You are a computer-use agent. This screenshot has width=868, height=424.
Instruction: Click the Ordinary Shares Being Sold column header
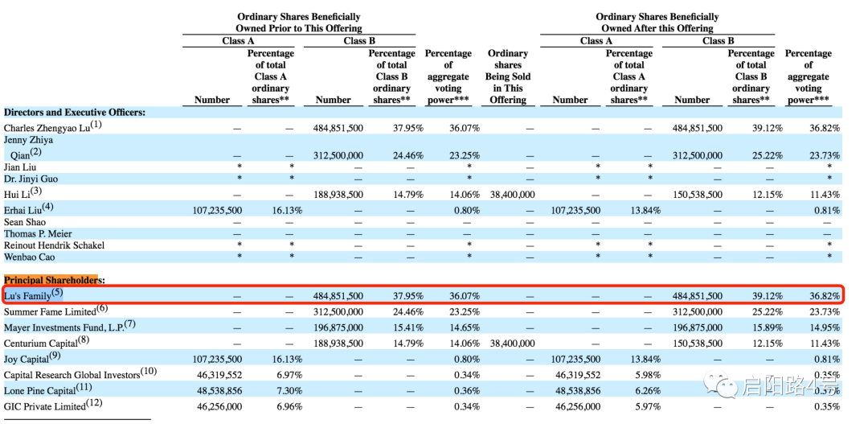[x=507, y=76]
